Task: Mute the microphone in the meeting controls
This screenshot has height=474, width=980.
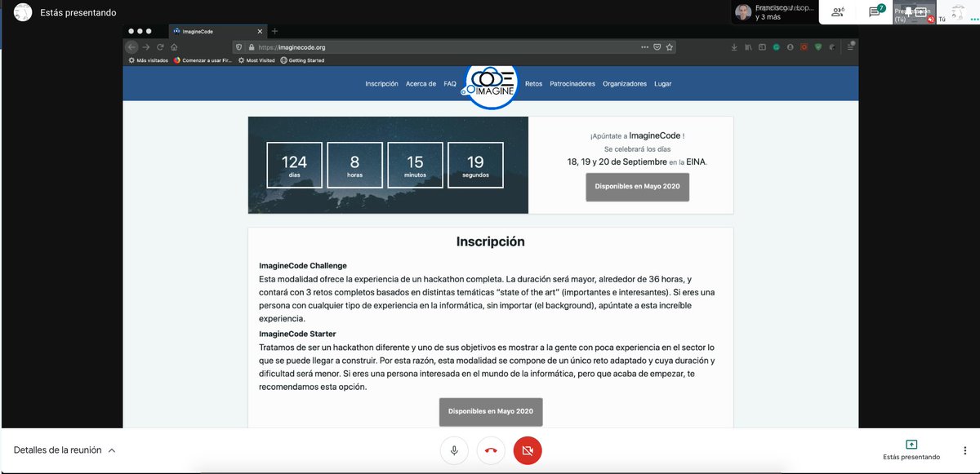Action: coord(454,450)
